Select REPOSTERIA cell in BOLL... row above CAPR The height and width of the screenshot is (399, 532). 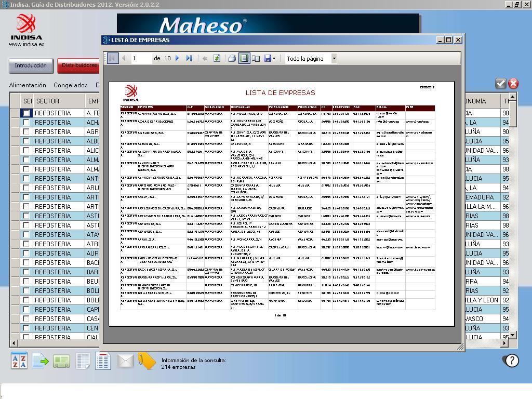coord(59,300)
